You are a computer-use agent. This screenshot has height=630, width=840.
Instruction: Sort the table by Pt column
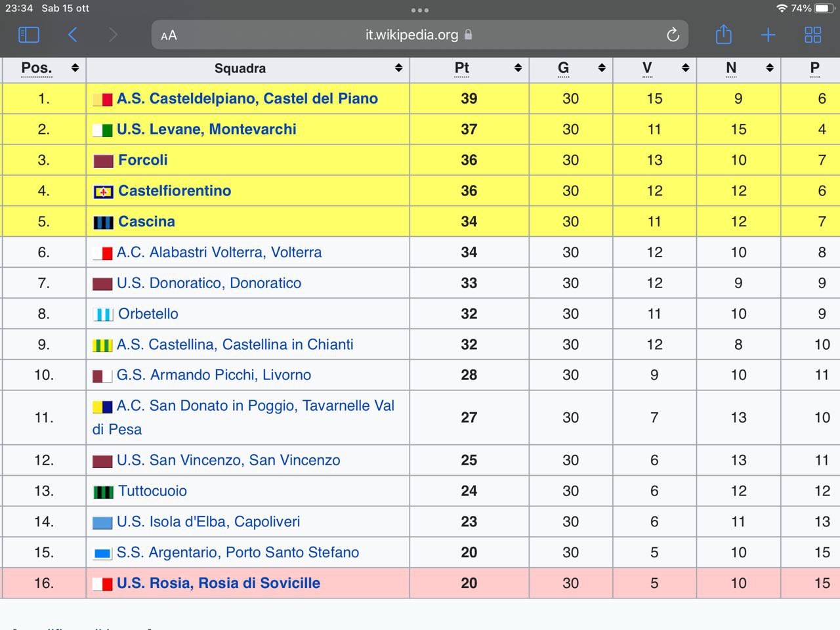click(x=518, y=68)
